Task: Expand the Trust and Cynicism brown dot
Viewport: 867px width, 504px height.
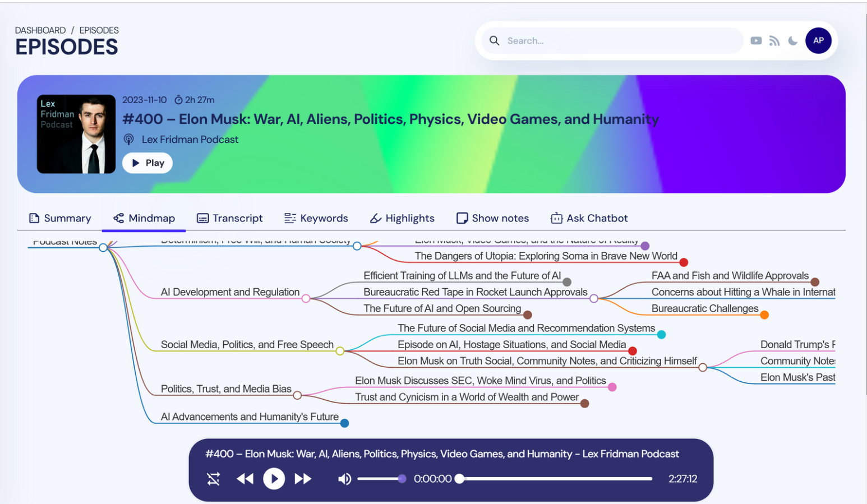Action: pyautogui.click(x=585, y=404)
